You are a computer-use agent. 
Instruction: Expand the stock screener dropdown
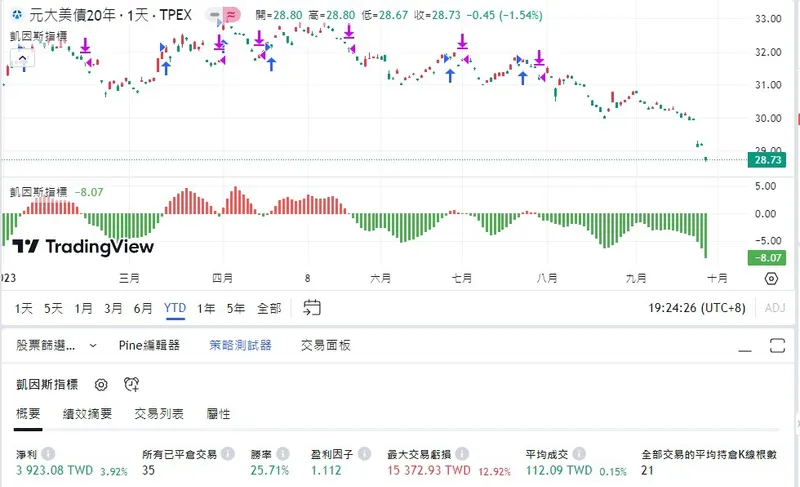click(x=56, y=346)
